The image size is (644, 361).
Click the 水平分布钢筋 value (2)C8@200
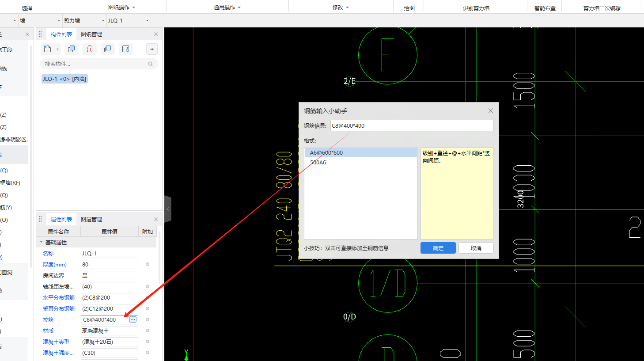110,297
